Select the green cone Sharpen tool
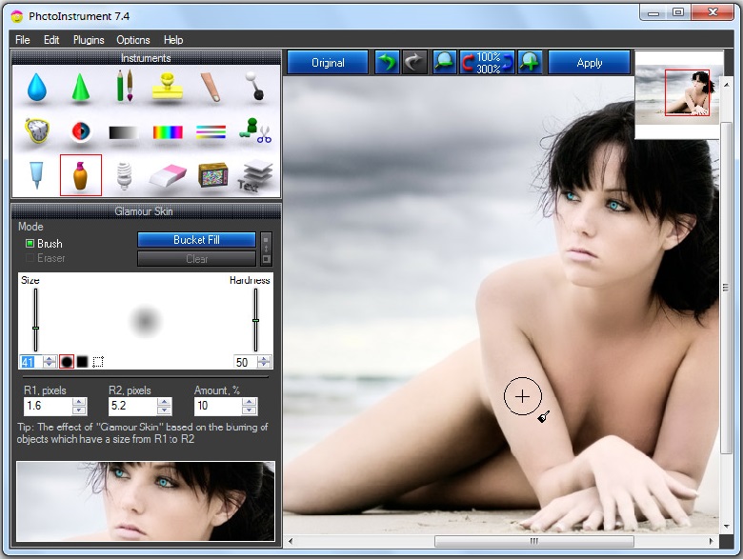Viewport: 743px width, 560px height. click(x=81, y=87)
